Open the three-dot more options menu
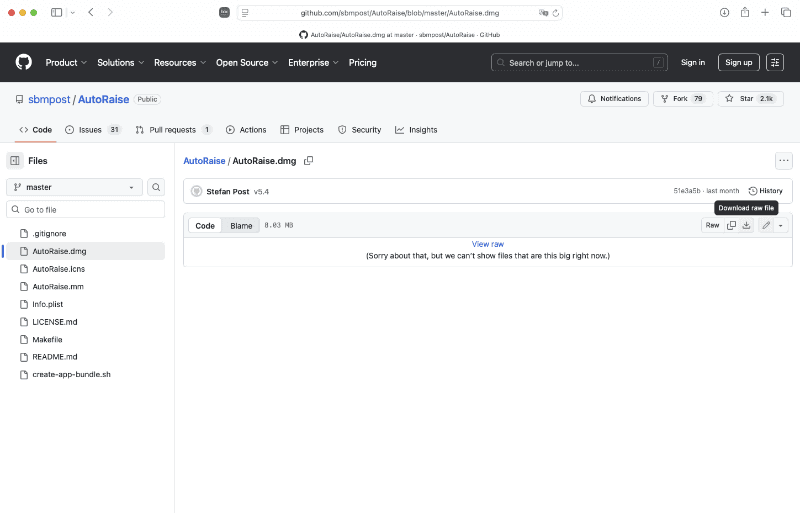Image resolution: width=800 pixels, height=513 pixels. [x=784, y=161]
